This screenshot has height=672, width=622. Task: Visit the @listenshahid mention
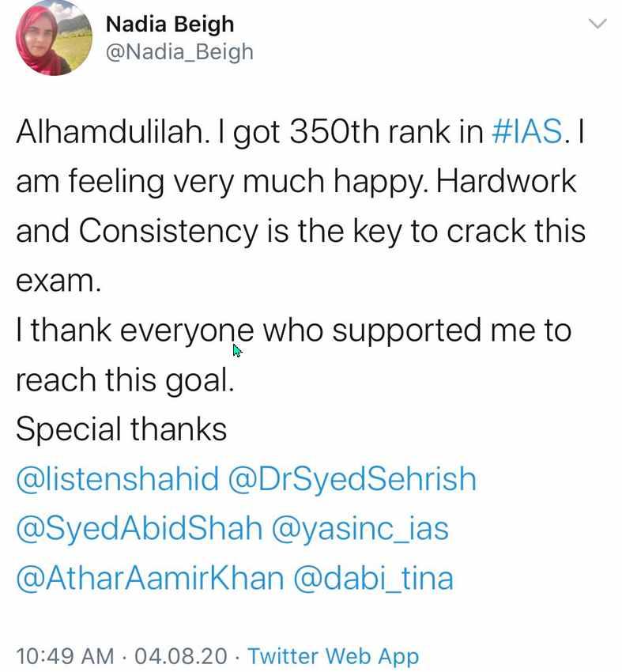click(117, 479)
